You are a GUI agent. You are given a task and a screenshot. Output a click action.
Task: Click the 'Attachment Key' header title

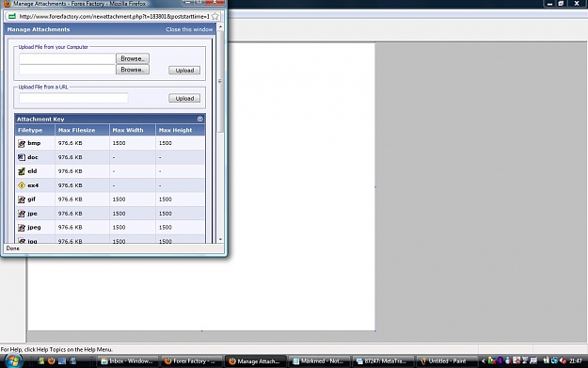(40, 119)
